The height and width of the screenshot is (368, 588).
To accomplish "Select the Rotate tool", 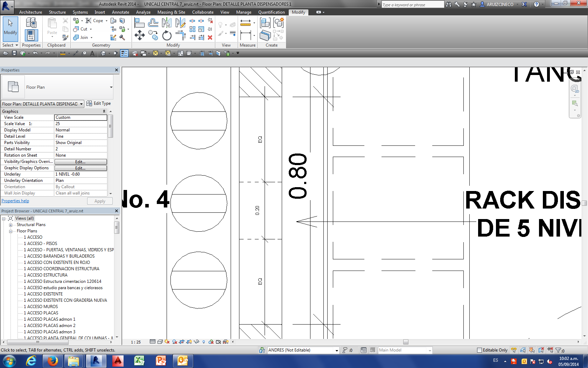I will click(167, 35).
